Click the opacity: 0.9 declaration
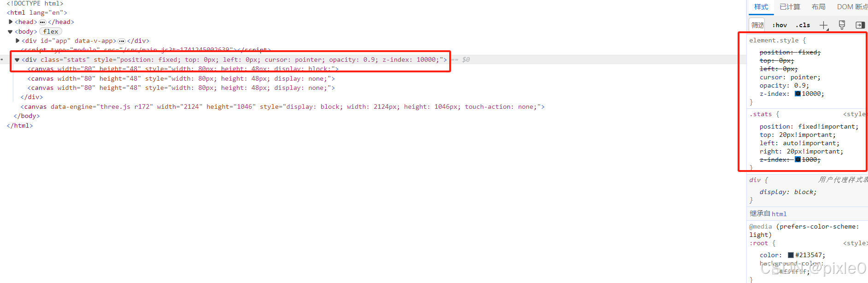 click(785, 86)
